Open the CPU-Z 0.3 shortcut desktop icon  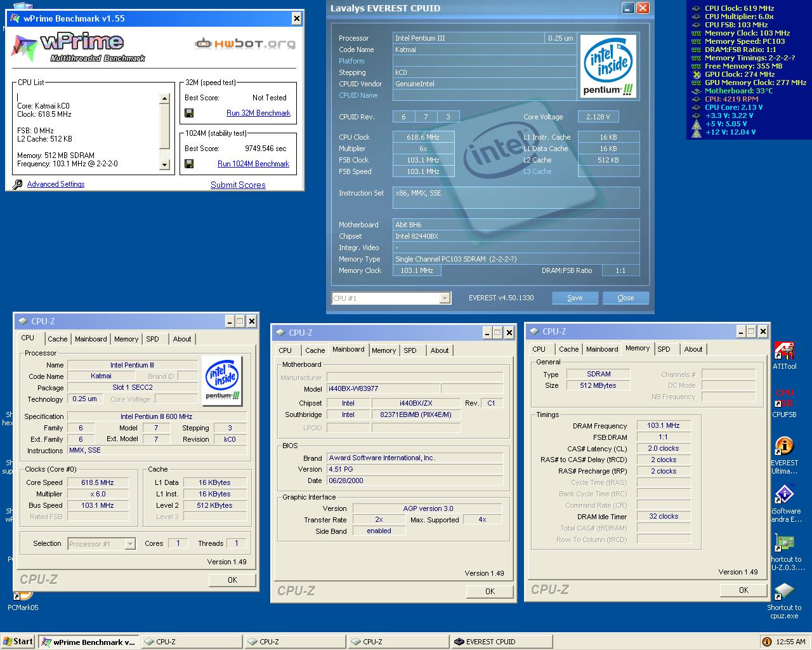coord(784,543)
